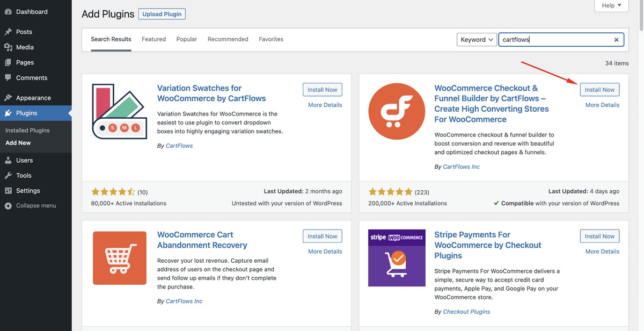Click the Appearance brush icon
The width and height of the screenshot is (644, 331).
click(x=8, y=98)
